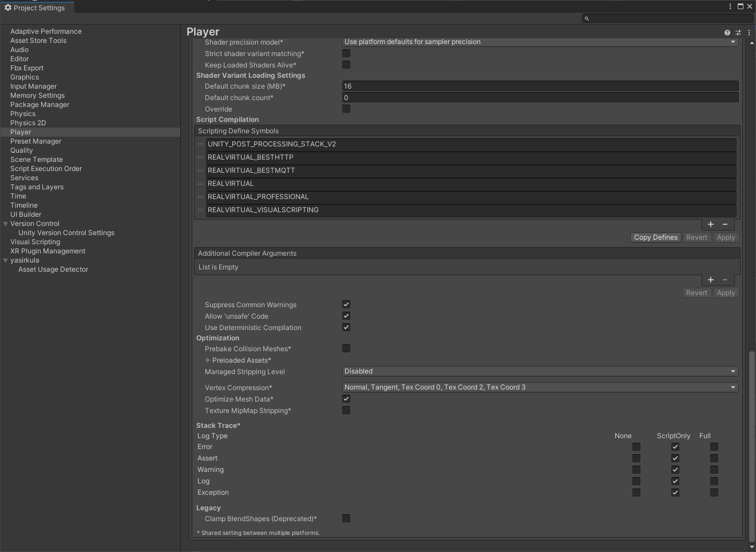This screenshot has height=552, width=756.
Task: Open Managed Stripping Level dropdown
Action: click(540, 371)
